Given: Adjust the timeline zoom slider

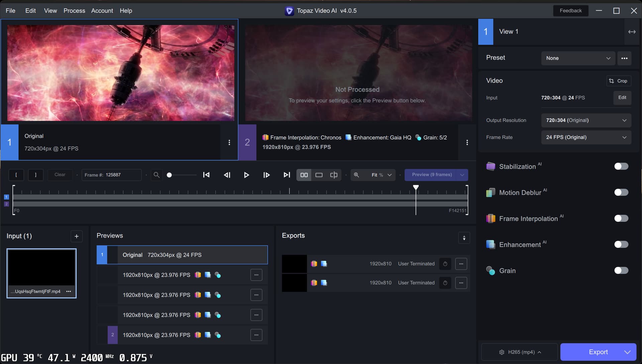Looking at the screenshot, I should click(170, 175).
